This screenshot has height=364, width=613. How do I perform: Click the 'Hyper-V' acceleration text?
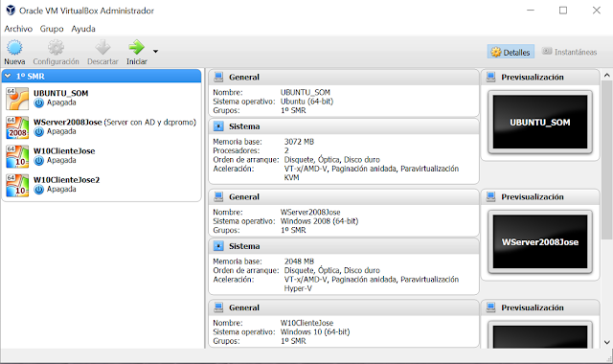tap(298, 288)
